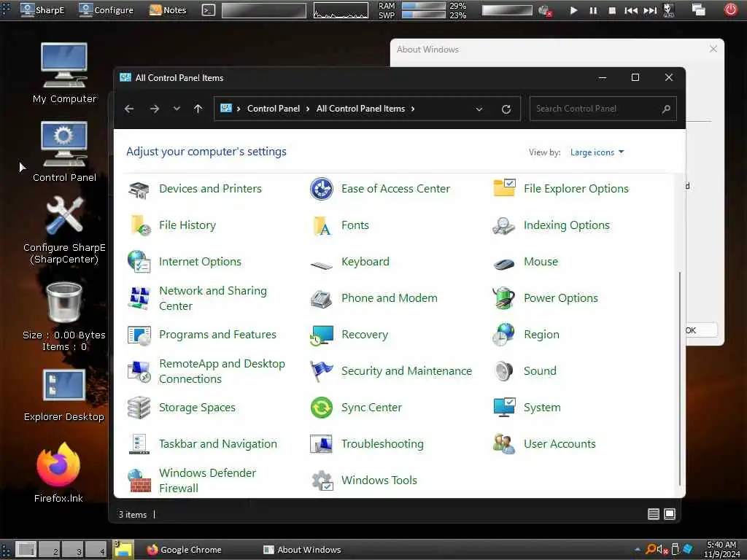Open the Ease of Access Center icon
This screenshot has width=747, height=560.
click(x=322, y=189)
